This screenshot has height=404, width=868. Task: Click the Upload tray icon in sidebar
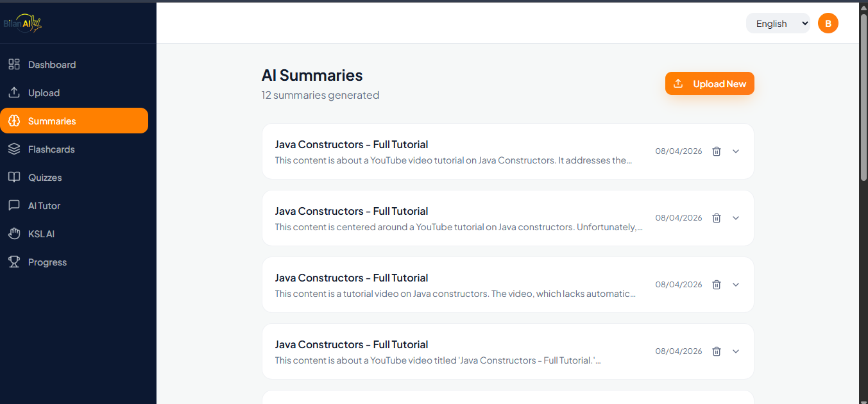coord(14,93)
